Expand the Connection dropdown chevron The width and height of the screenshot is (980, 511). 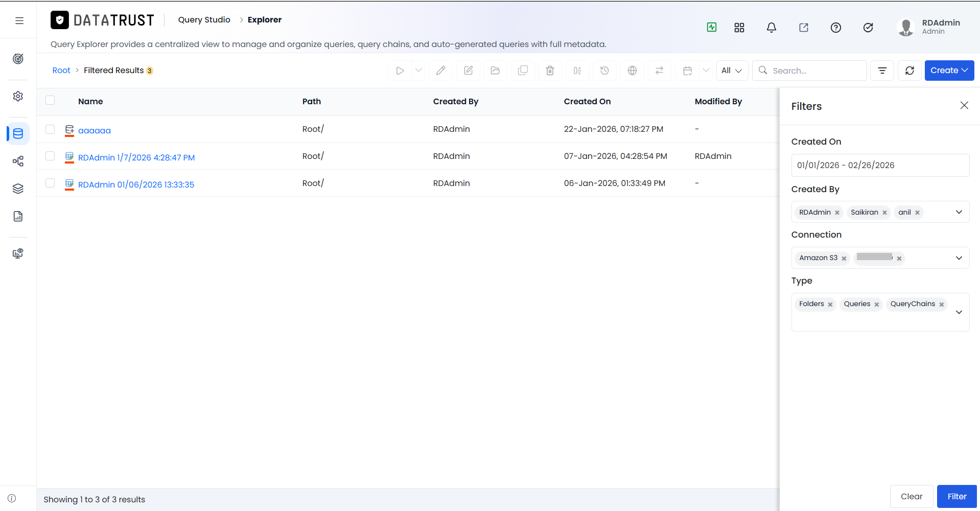pyautogui.click(x=959, y=258)
